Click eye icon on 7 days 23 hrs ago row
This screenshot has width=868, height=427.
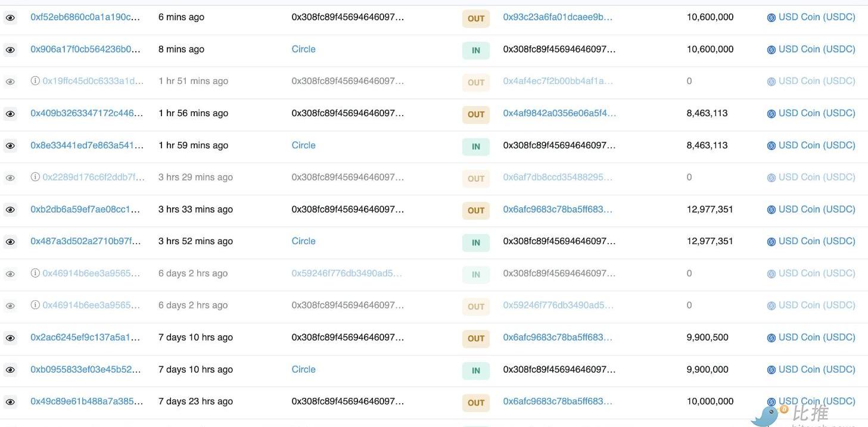(x=10, y=402)
